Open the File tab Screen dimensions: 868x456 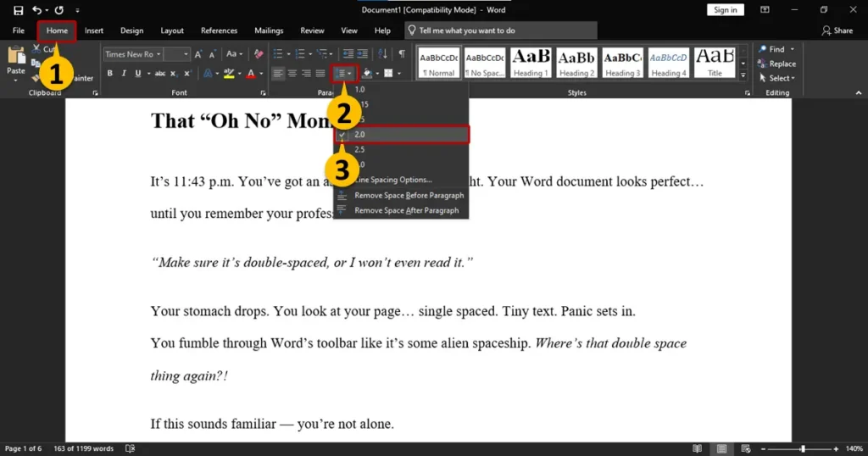click(19, 31)
